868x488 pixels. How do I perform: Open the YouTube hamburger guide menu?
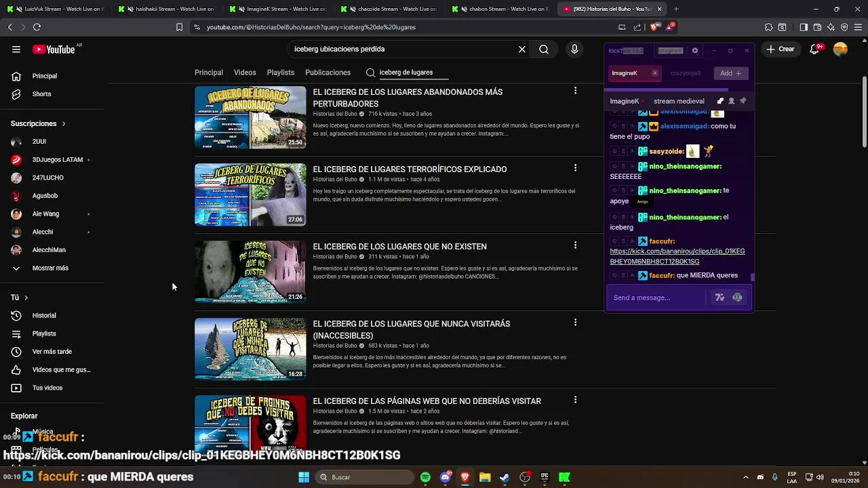[x=16, y=49]
